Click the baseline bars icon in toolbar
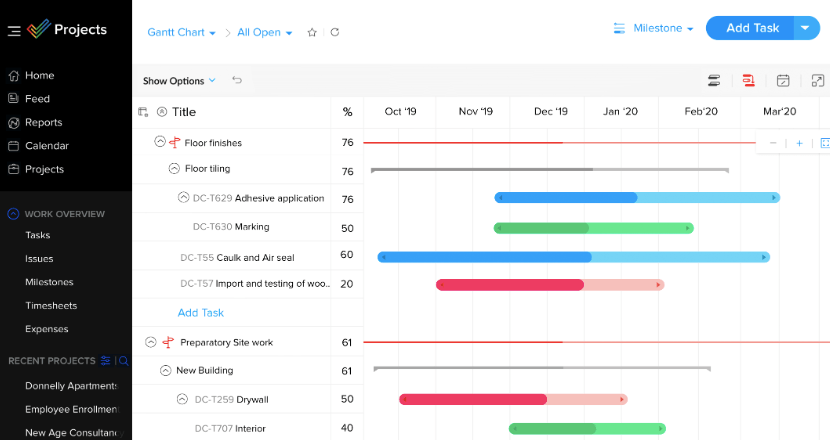830x440 pixels. click(714, 80)
